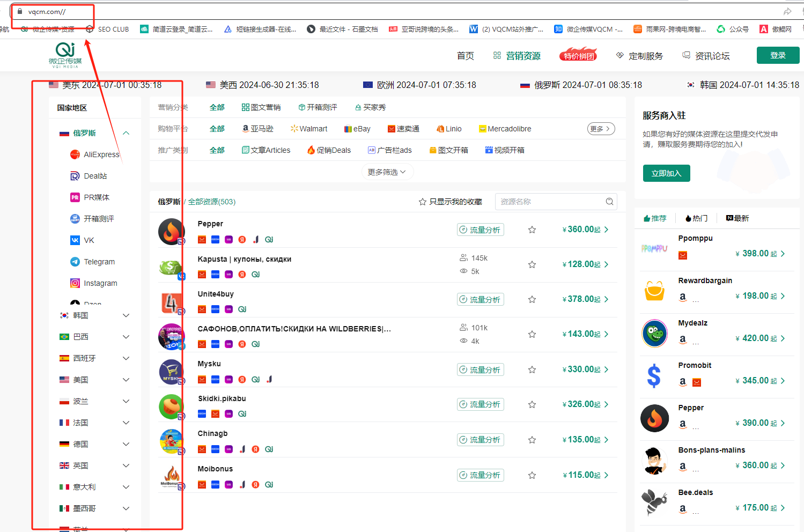The height and width of the screenshot is (532, 804).
Task: Expand the 英国 country section
Action: tap(126, 465)
